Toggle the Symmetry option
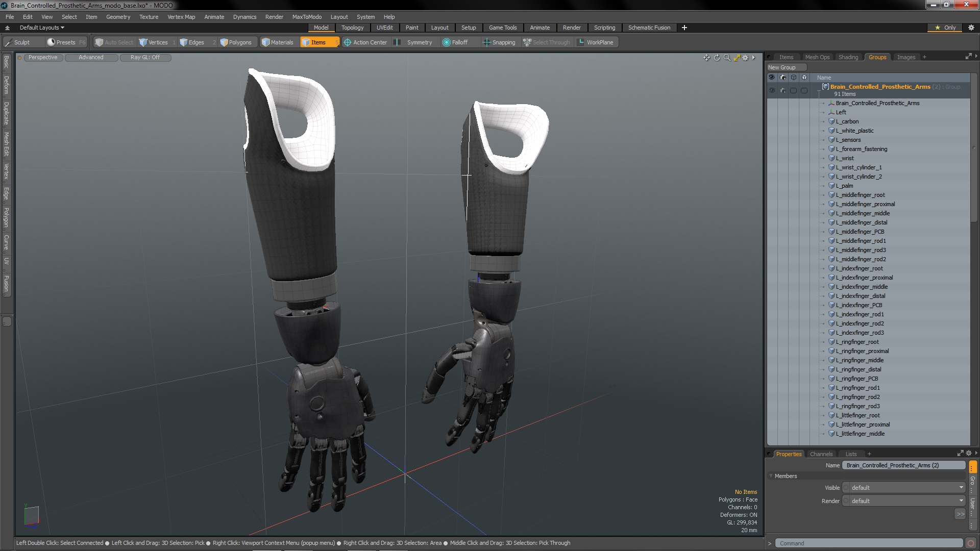Image resolution: width=980 pixels, height=551 pixels. click(x=414, y=42)
